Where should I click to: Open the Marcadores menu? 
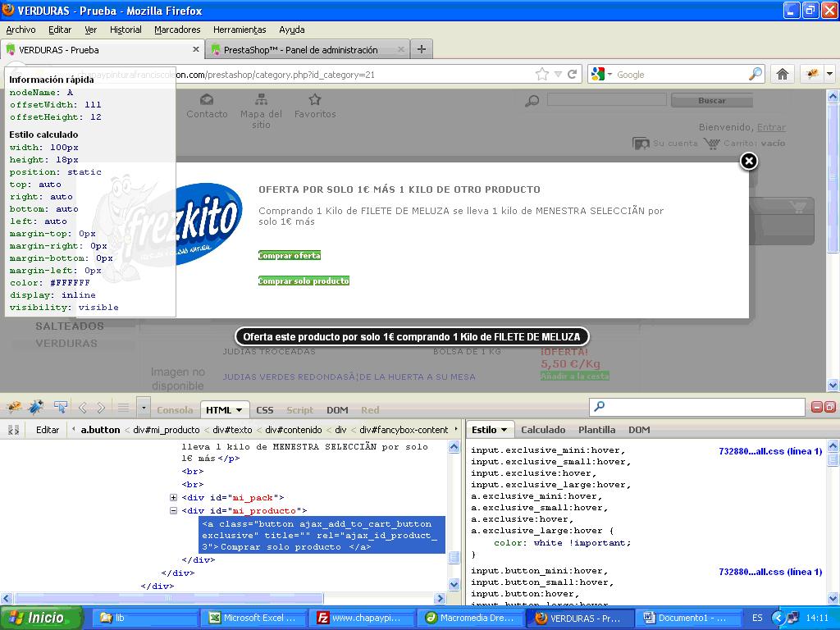coord(177,30)
